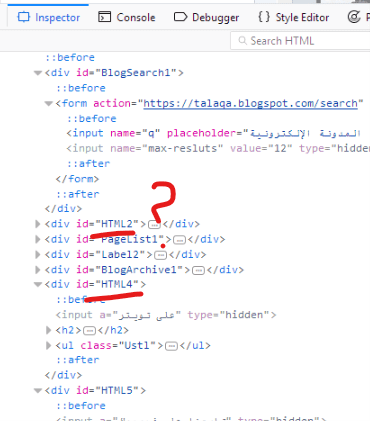Viewport: 370px width, 421px height.
Task: Collapse the form action node
Action: tap(49, 104)
